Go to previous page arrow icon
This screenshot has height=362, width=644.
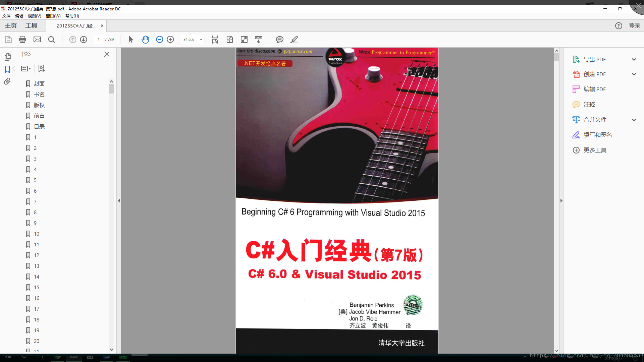73,40
